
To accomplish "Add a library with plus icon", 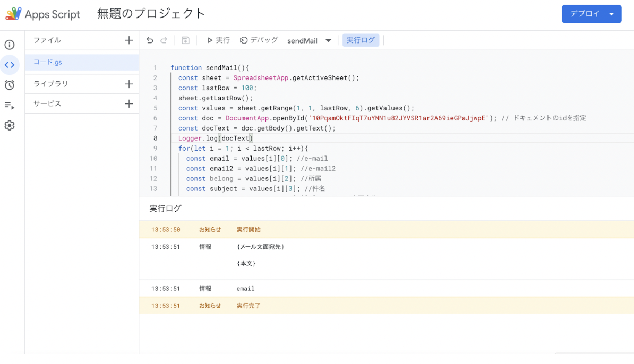I will pos(128,84).
